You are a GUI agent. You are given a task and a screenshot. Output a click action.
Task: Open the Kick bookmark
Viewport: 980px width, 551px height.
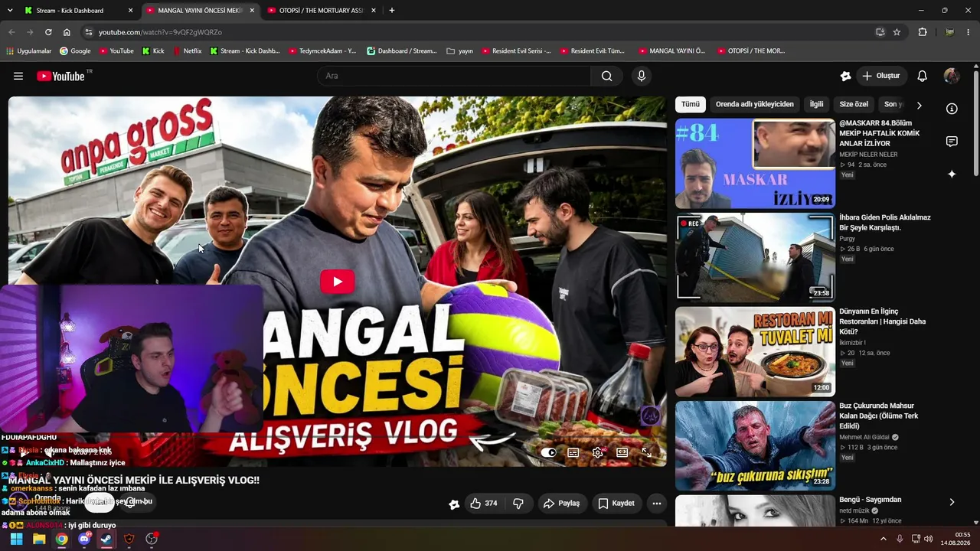tap(153, 51)
